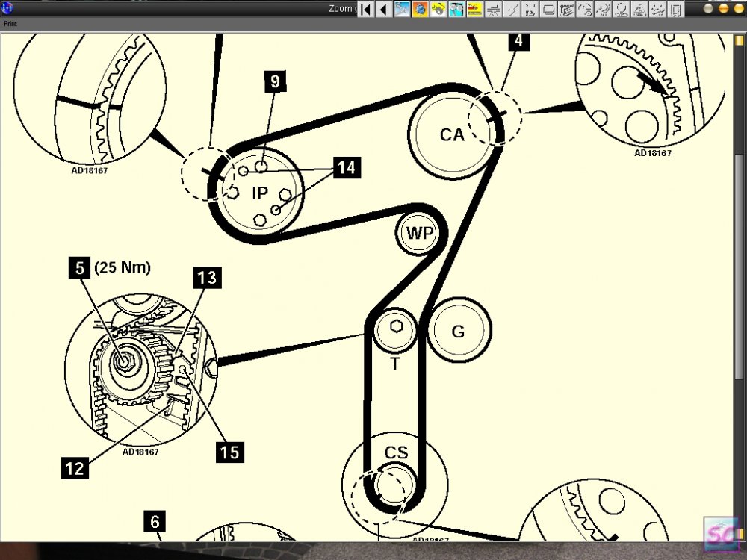Click the application globe icon in title bar

tap(7, 7)
